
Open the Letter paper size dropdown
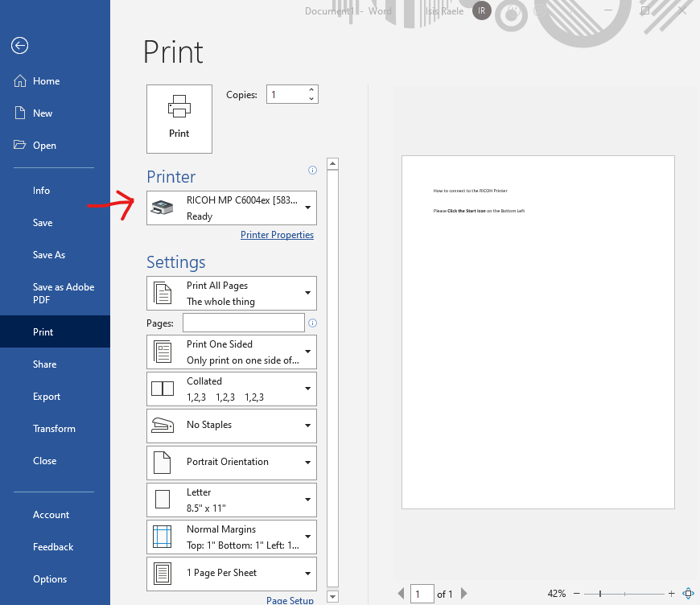pos(232,500)
